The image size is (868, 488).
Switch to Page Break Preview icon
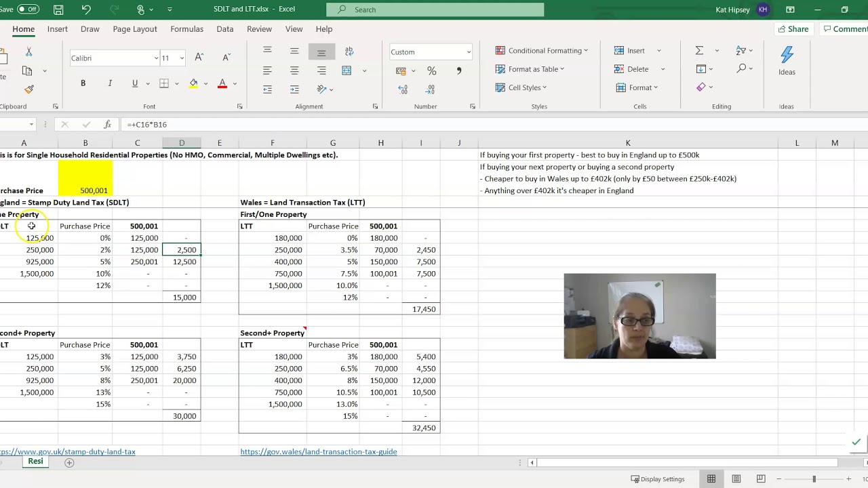760,479
